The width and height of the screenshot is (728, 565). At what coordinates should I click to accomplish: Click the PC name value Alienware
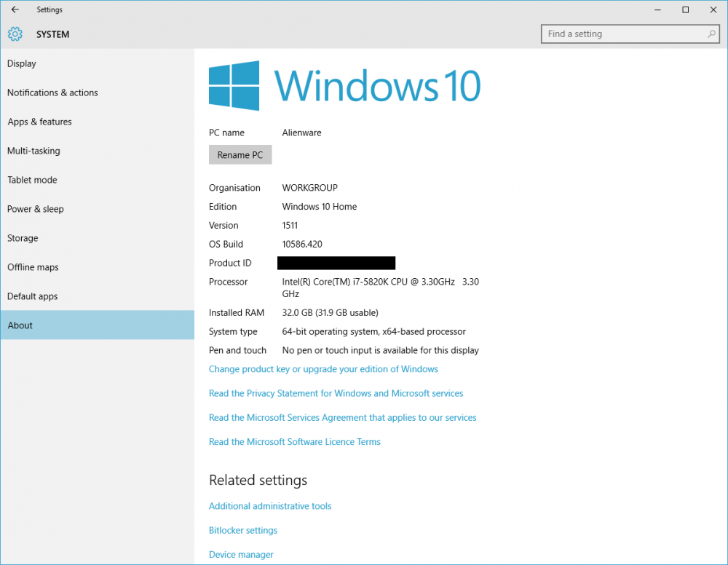tap(302, 133)
